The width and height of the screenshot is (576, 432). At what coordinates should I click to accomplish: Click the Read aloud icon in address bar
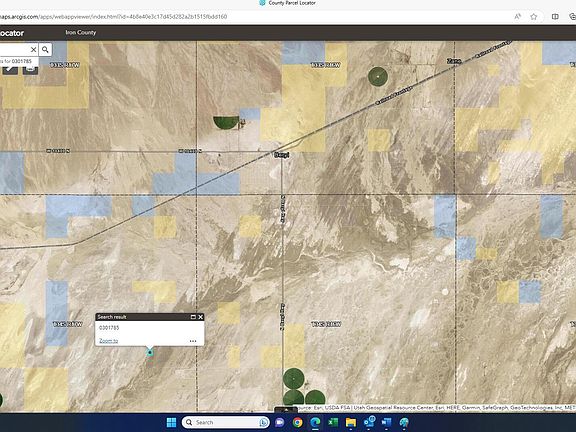coord(518,17)
